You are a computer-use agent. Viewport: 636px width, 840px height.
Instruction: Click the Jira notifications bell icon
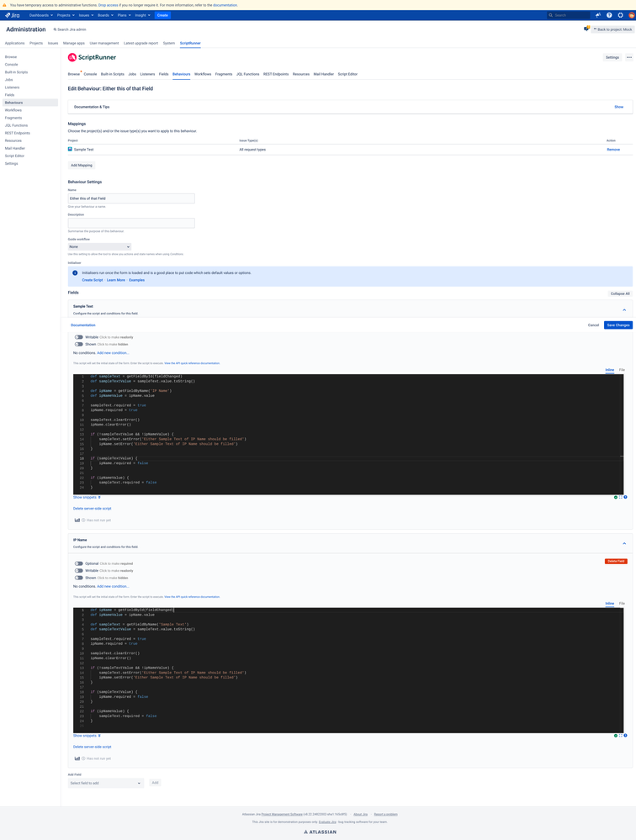click(597, 14)
